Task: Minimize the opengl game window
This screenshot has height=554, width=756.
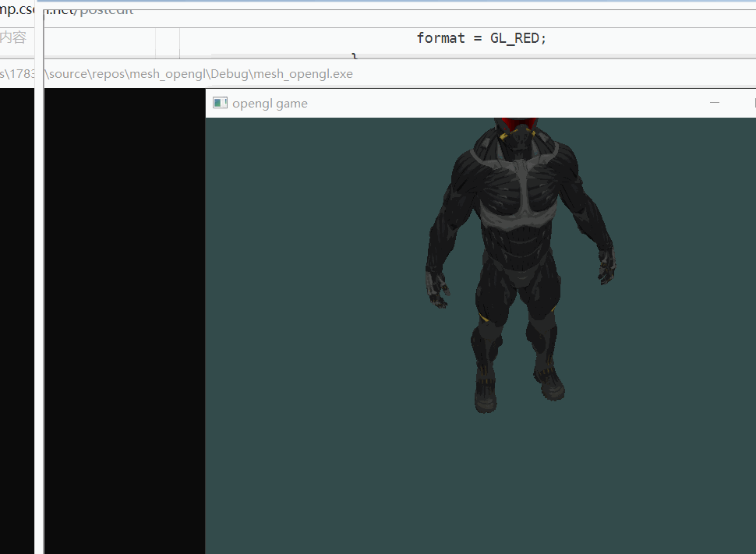Action: tap(715, 102)
